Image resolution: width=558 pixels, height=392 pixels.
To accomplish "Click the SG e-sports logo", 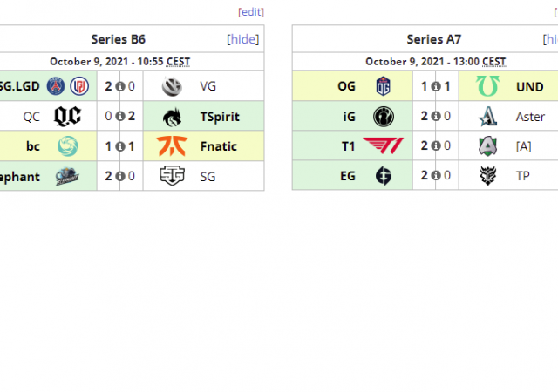I will point(172,175).
